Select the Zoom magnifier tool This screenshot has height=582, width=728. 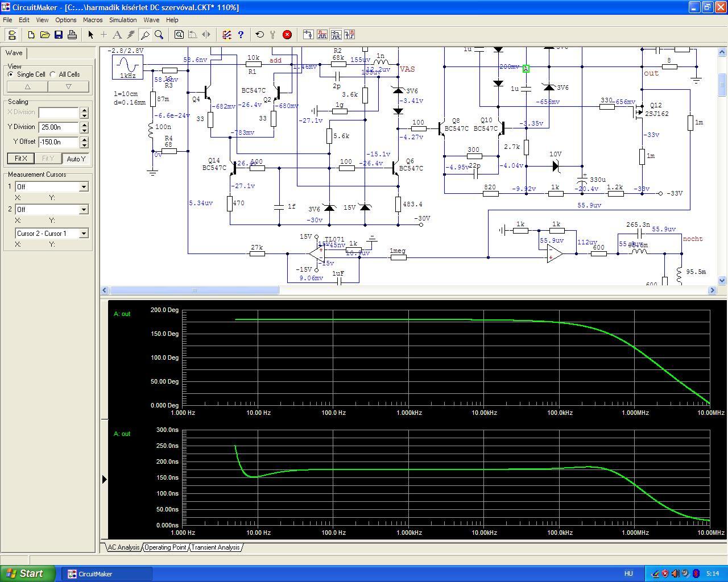pos(159,35)
